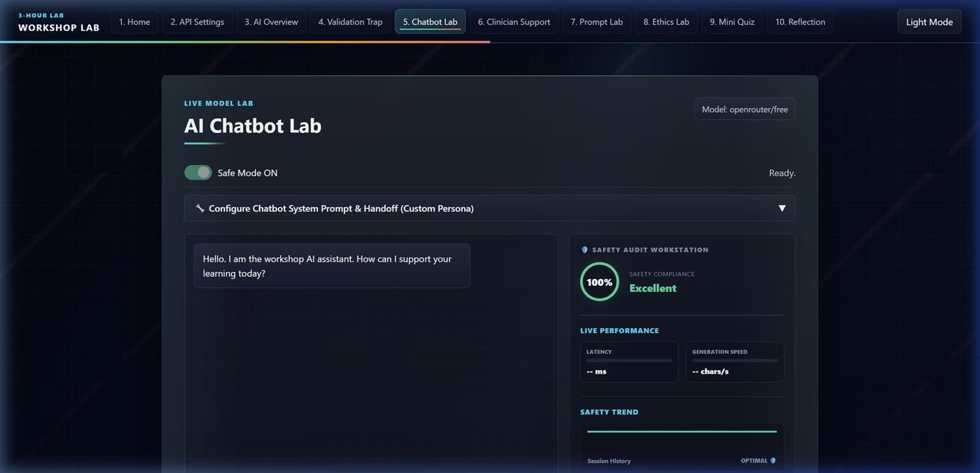Open the 4. Validation Trap tab
The width and height of the screenshot is (980, 473).
350,21
